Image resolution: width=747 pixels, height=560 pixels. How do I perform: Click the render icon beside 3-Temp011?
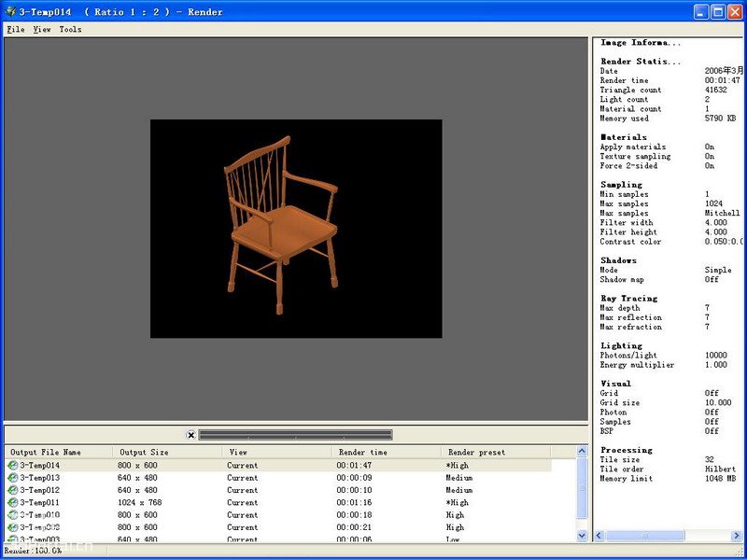click(13, 502)
